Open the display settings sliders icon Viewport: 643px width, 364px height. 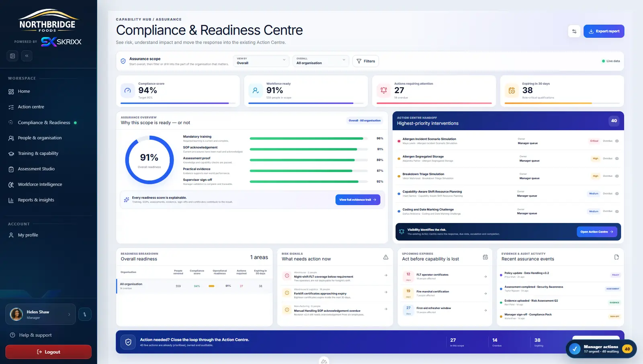[x=574, y=31]
